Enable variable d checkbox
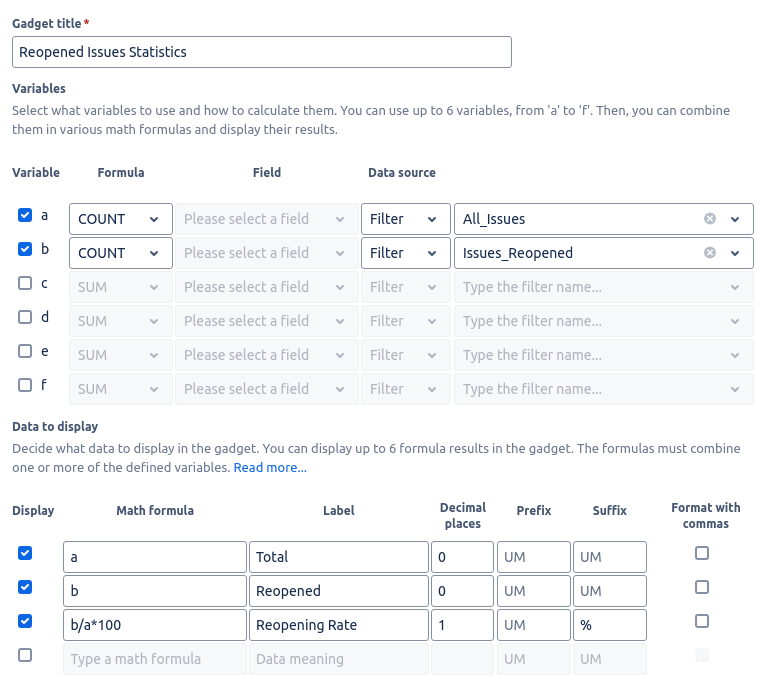 pyautogui.click(x=25, y=317)
